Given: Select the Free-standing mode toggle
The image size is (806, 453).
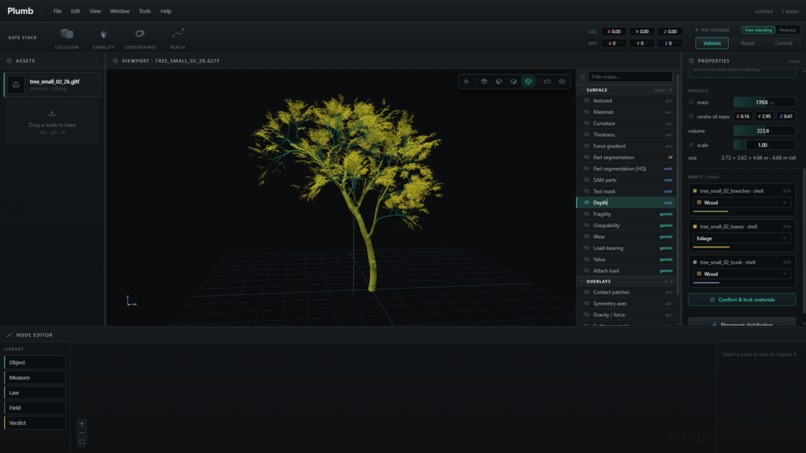Looking at the screenshot, I should tap(758, 30).
